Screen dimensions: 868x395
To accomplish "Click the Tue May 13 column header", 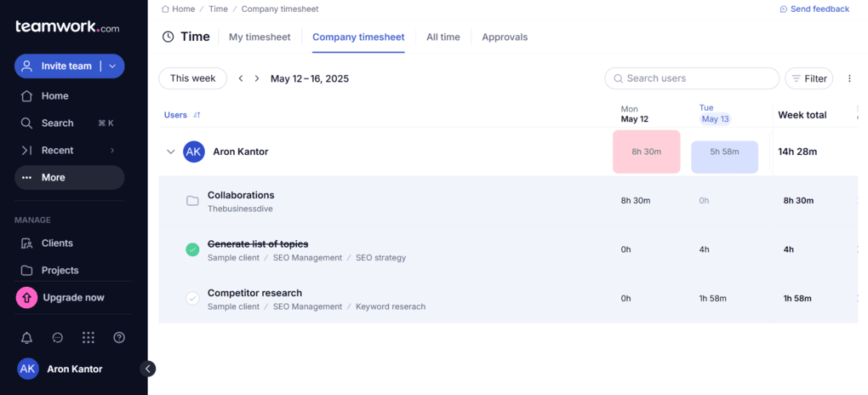I will 715,113.
